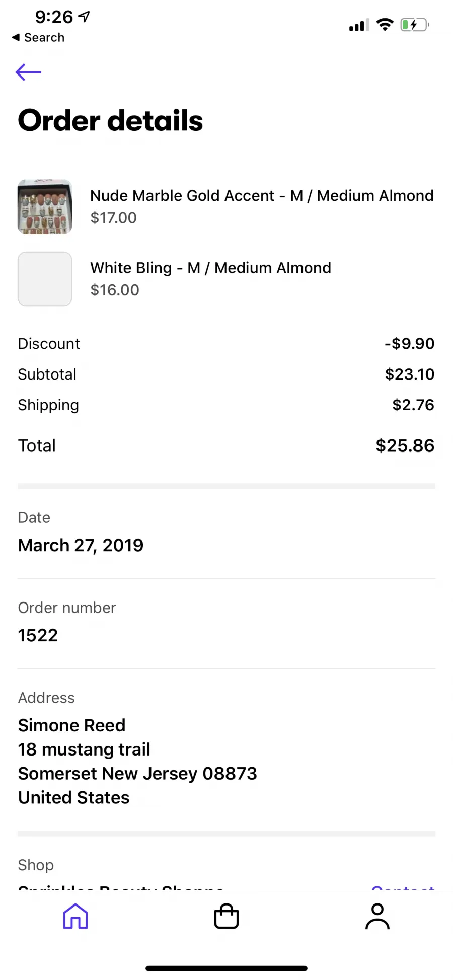Screen dimensions: 453x980
Task: Return to Search via status bar
Action: point(38,38)
